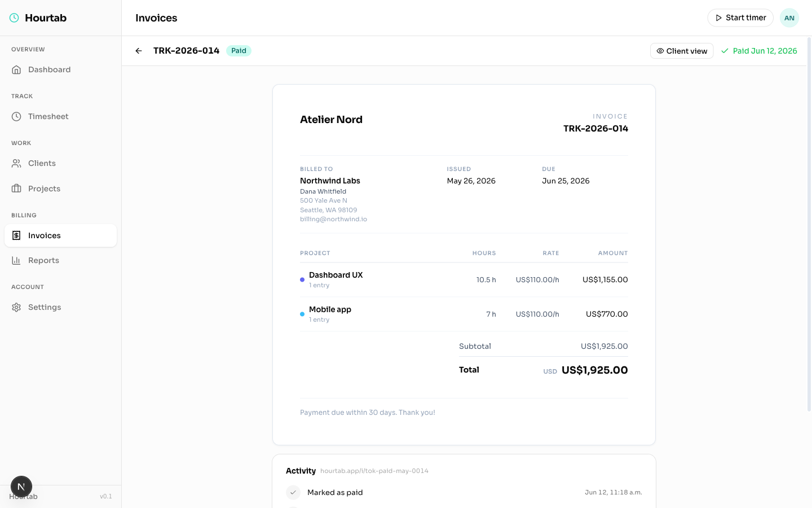
Task: Click the billing@northwind.io email
Action: [333, 219]
